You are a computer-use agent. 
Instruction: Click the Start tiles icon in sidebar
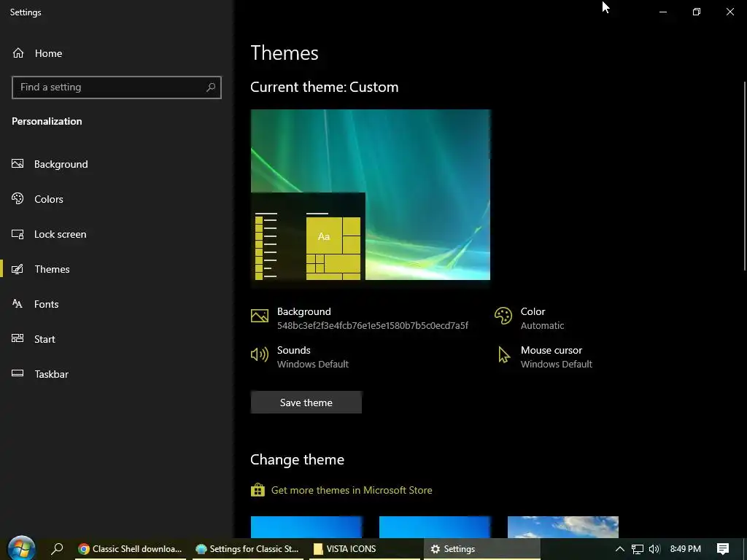18,338
